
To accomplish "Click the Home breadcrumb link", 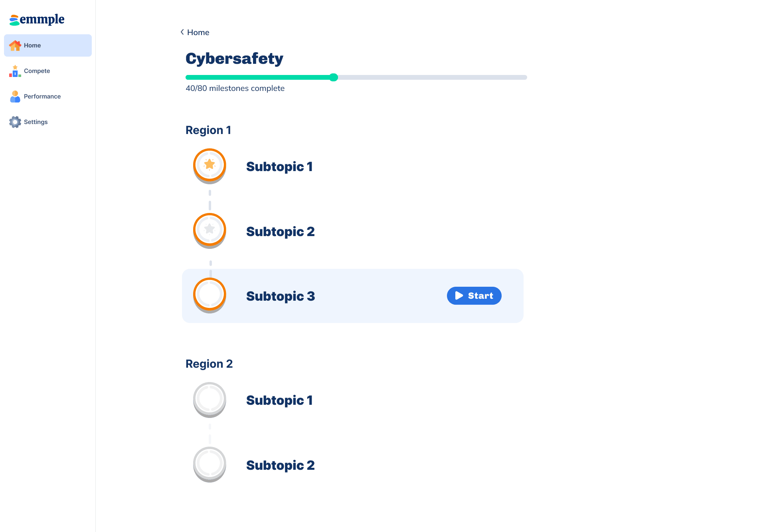I will (198, 32).
